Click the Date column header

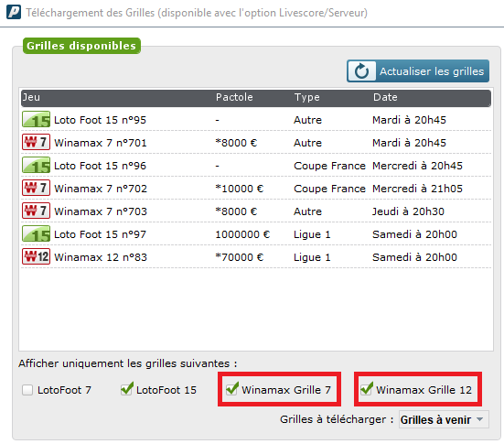tap(385, 97)
